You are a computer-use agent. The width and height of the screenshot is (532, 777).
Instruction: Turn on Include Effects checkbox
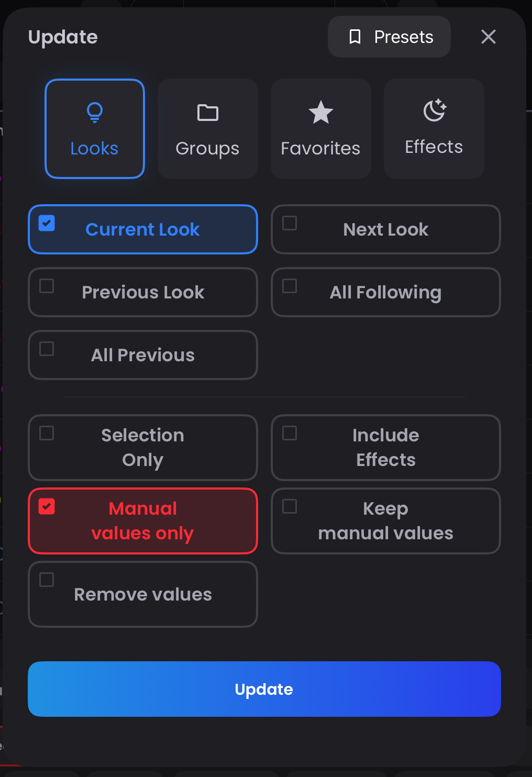click(290, 433)
